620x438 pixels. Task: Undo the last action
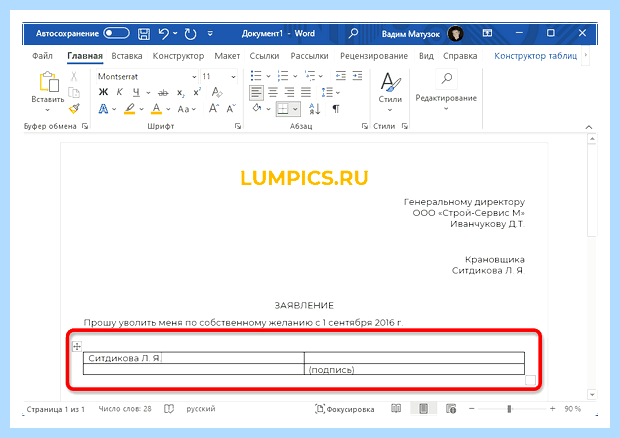point(163,34)
